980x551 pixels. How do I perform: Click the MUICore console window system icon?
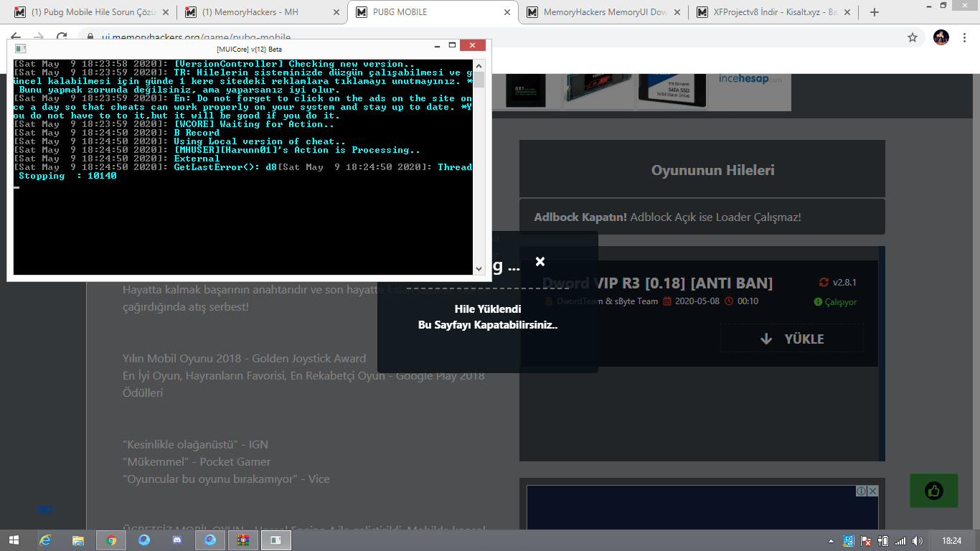pos(20,49)
